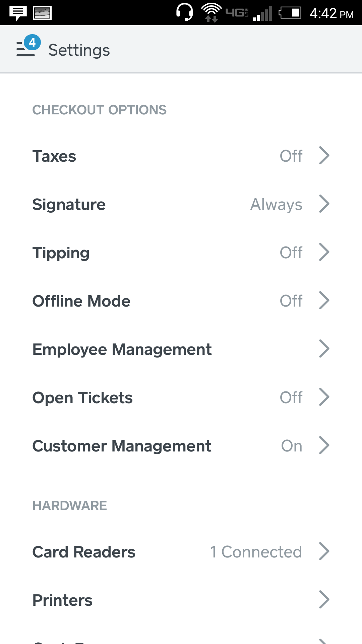Toggle Taxes Off setting value

(x=291, y=156)
